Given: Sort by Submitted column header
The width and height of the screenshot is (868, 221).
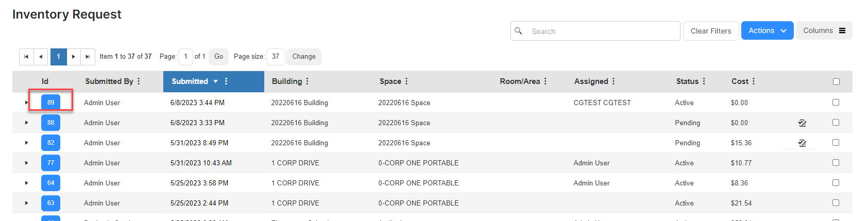Looking at the screenshot, I should (190, 81).
